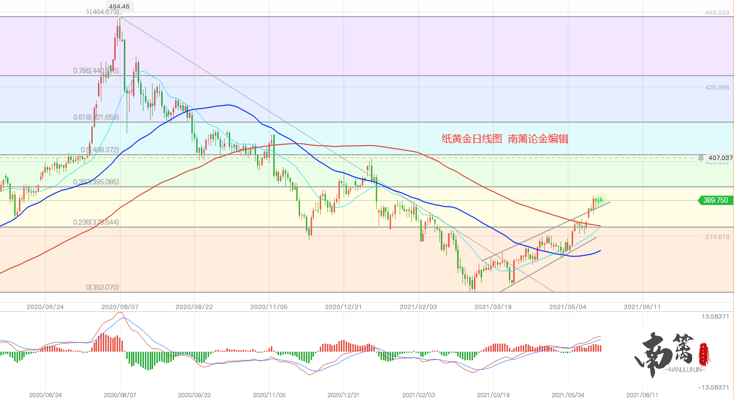Select the 374.876 price axis value
The width and height of the screenshot is (734, 399).
click(717, 236)
